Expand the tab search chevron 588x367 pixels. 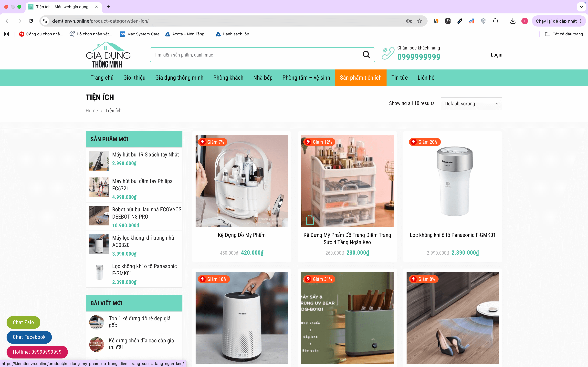tap(581, 7)
